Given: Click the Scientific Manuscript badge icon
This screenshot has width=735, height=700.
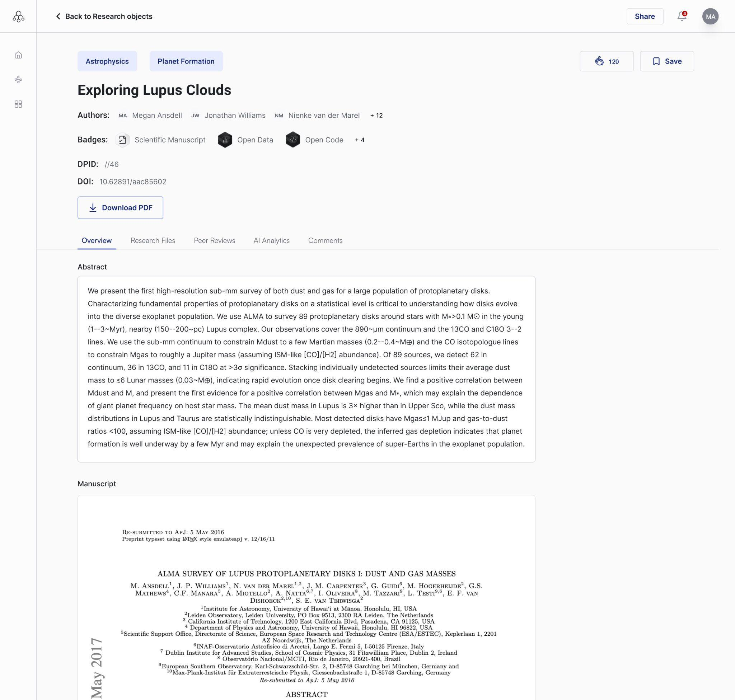Looking at the screenshot, I should [122, 140].
